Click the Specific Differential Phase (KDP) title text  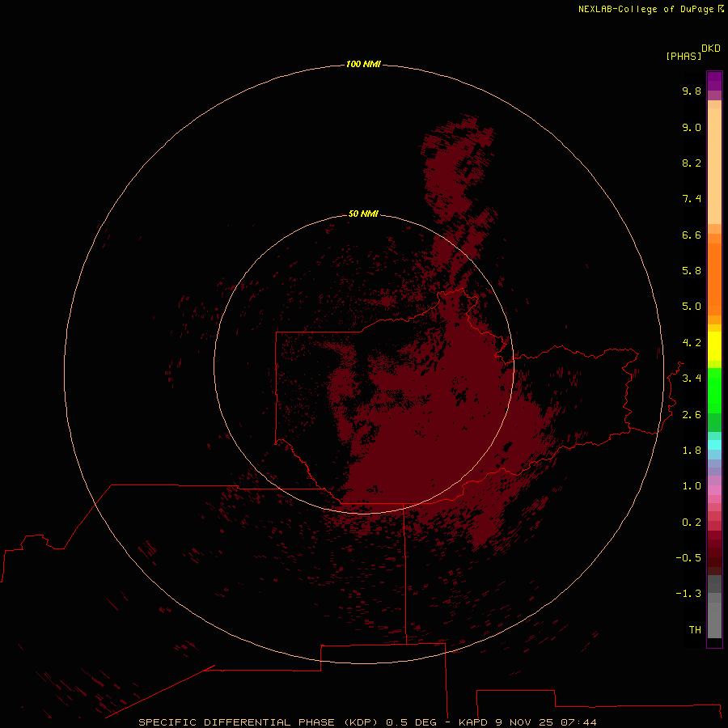tap(259, 722)
